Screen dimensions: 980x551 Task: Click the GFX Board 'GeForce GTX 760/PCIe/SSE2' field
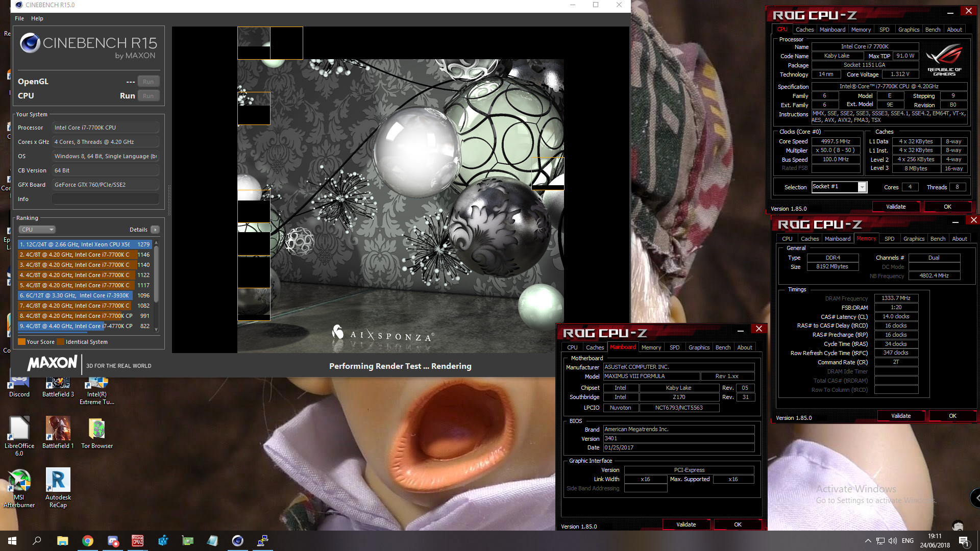click(x=106, y=185)
